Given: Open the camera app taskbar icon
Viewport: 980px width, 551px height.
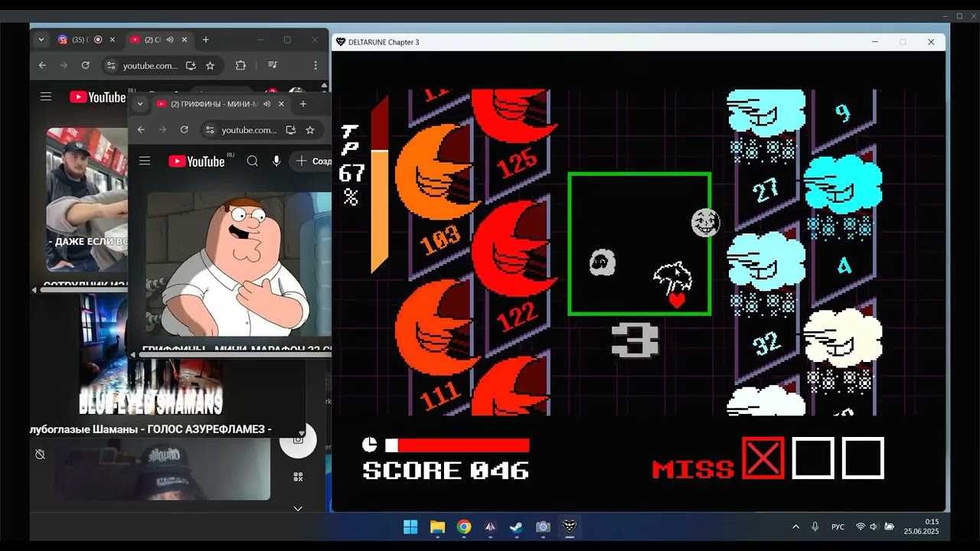Looking at the screenshot, I should point(543,527).
